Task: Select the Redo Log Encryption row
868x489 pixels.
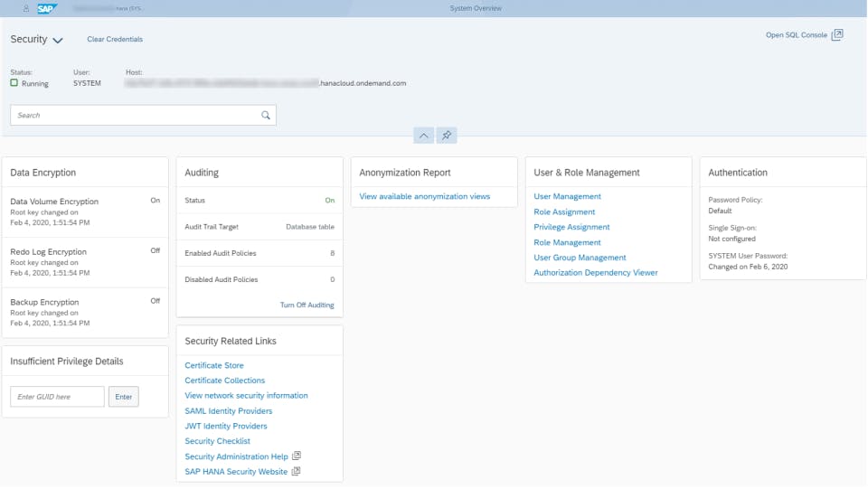Action: coord(85,262)
